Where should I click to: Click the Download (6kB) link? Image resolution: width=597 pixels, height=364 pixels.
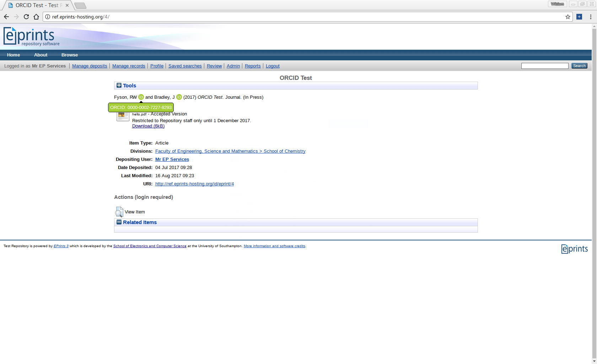pos(148,126)
